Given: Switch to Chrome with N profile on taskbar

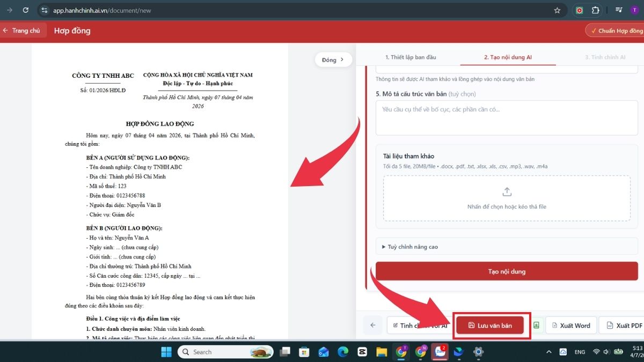Looking at the screenshot, I should pos(420,352).
